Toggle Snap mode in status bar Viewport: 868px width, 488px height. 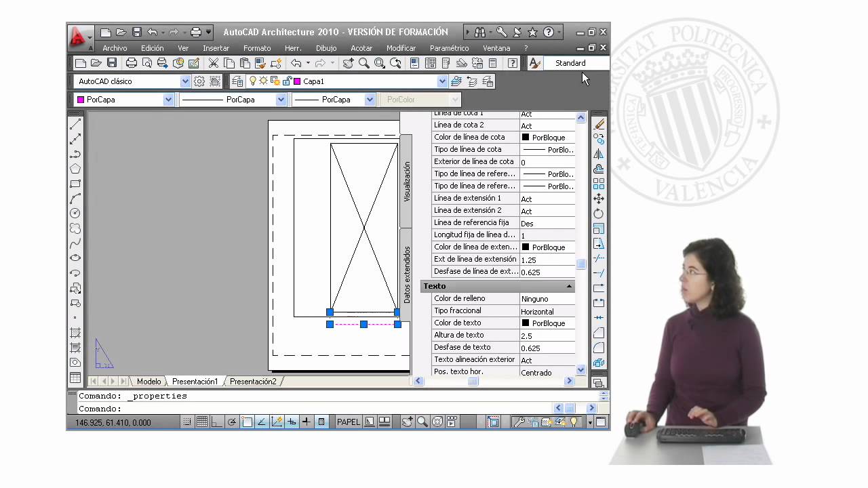pyautogui.click(x=187, y=422)
